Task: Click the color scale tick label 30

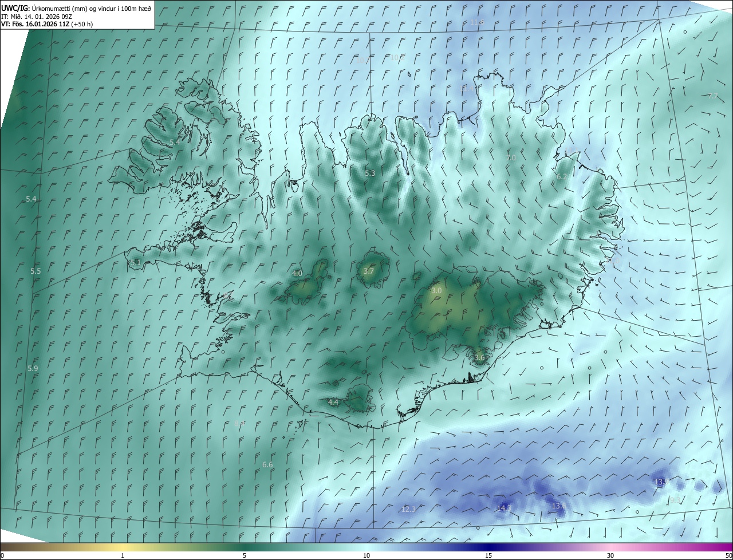Action: (610, 555)
